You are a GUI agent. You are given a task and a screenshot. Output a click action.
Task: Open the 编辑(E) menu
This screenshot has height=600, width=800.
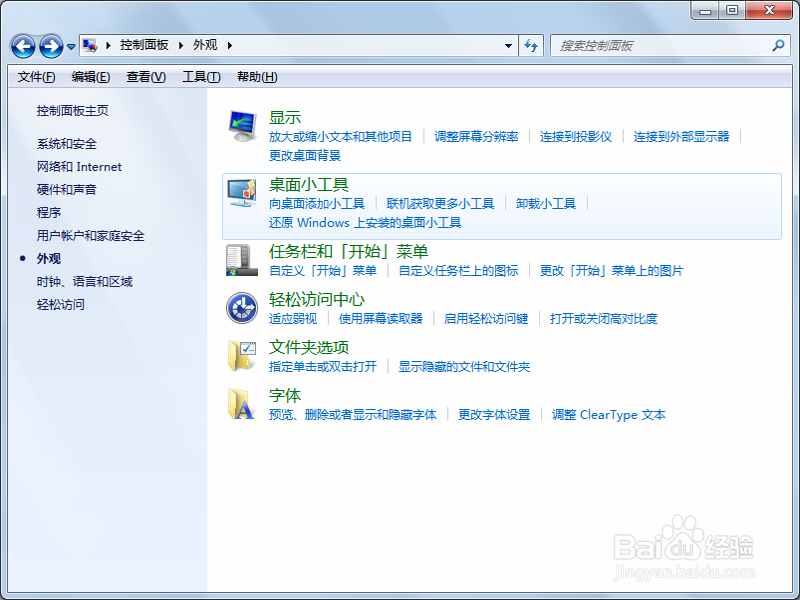pyautogui.click(x=91, y=77)
